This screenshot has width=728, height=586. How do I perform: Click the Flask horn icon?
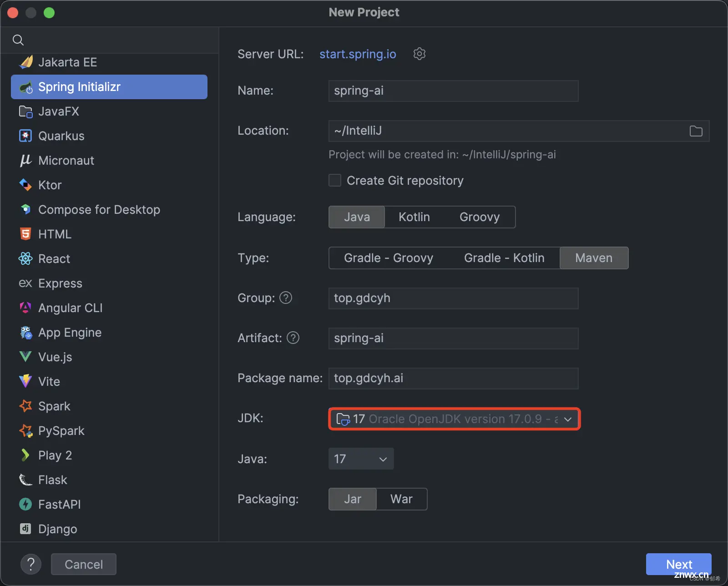click(x=26, y=480)
